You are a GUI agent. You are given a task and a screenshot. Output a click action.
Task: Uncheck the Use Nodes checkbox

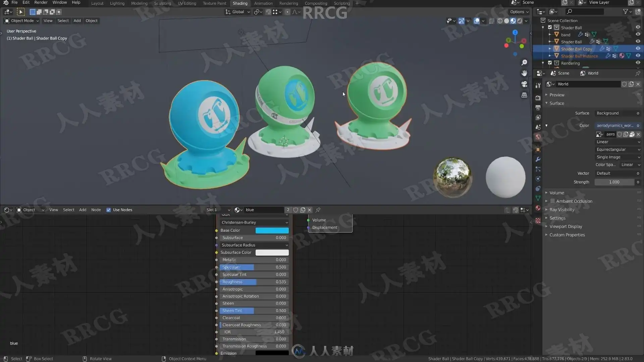point(108,210)
